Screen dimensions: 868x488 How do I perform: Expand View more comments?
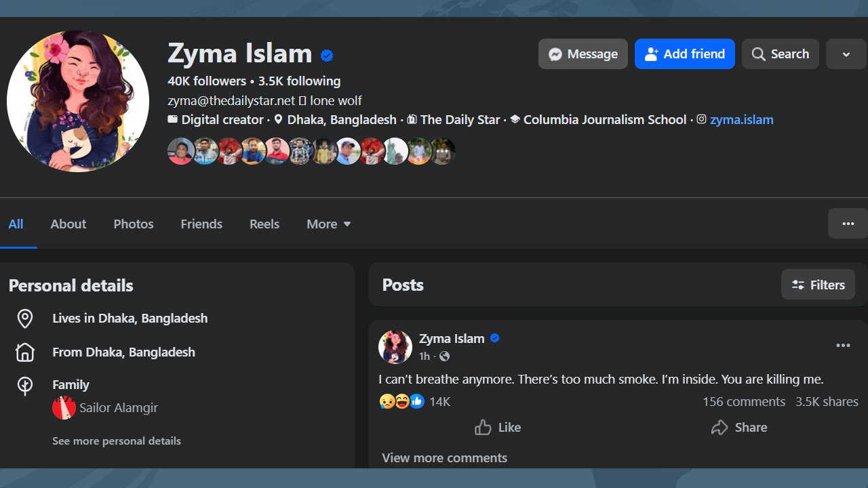444,458
